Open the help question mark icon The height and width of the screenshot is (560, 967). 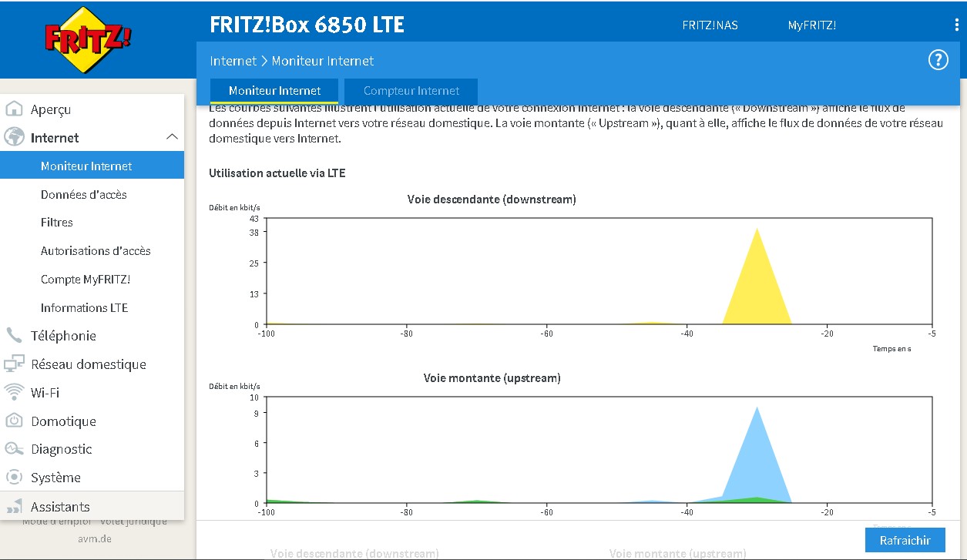click(x=938, y=60)
